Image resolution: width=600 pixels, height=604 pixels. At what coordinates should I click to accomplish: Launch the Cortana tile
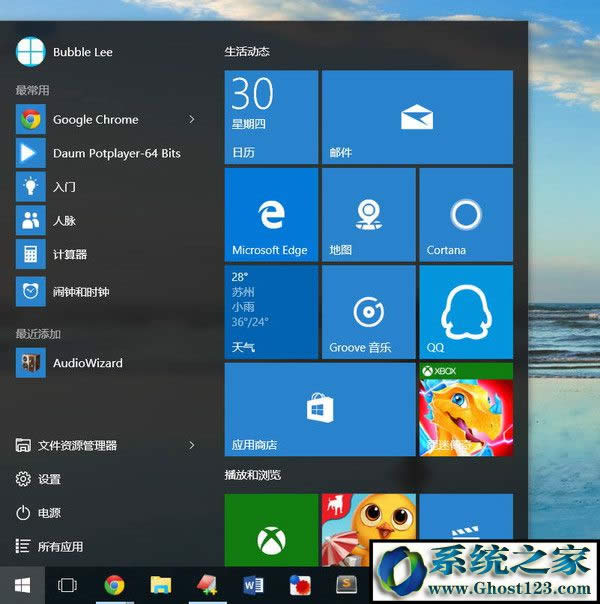(465, 215)
